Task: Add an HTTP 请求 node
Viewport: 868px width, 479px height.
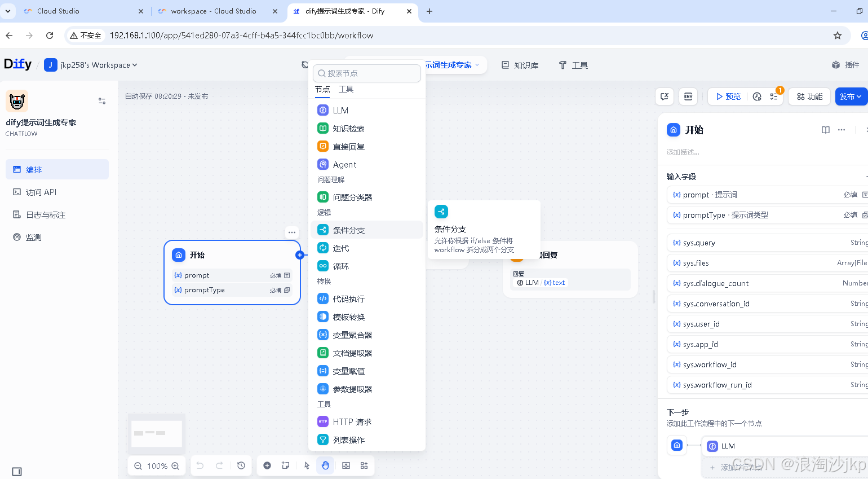Action: click(367, 422)
